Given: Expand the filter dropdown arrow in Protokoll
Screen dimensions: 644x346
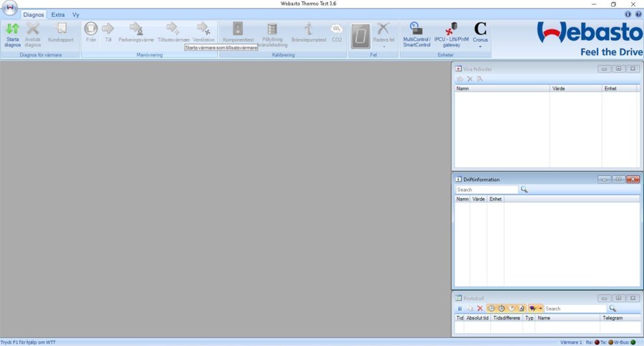Looking at the screenshot, I should click(540, 308).
